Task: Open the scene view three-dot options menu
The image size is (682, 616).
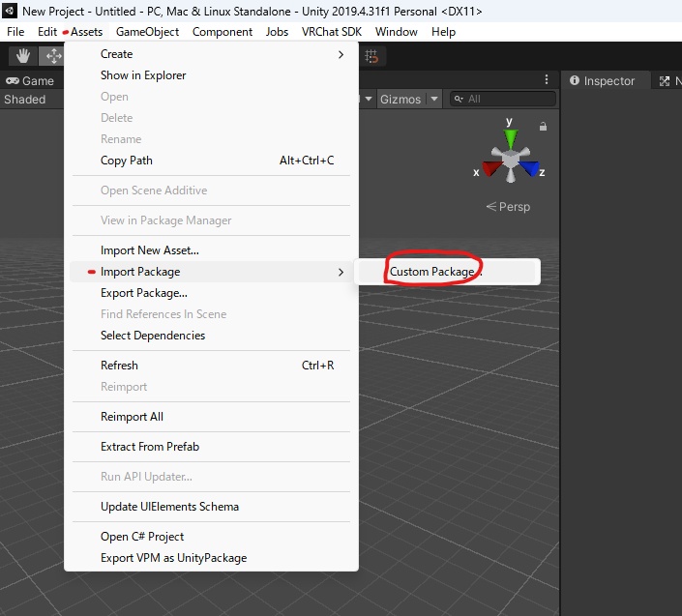Action: (547, 80)
